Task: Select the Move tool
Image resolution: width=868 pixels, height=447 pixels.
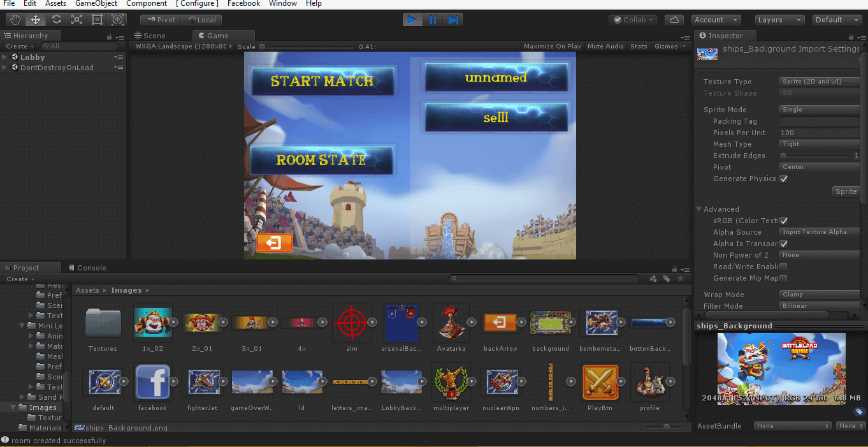Action: (36, 20)
